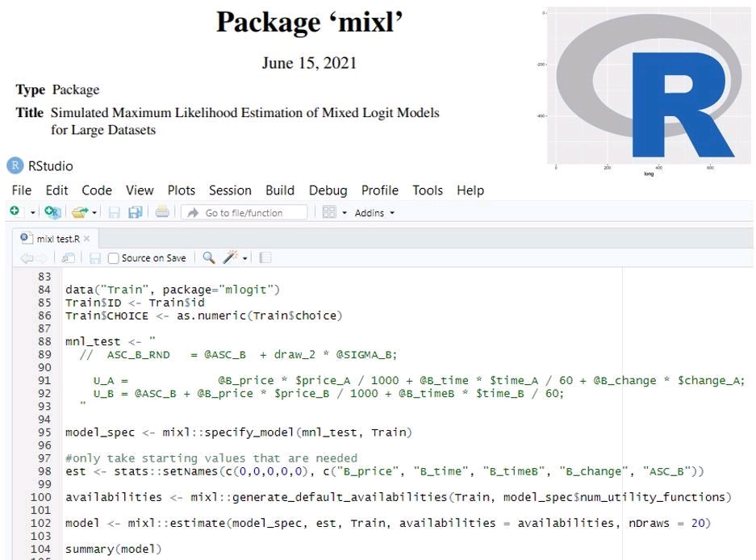Click the 'mnl_test <- "' code line
Image resolution: width=756 pixels, height=560 pixels.
coord(111,341)
